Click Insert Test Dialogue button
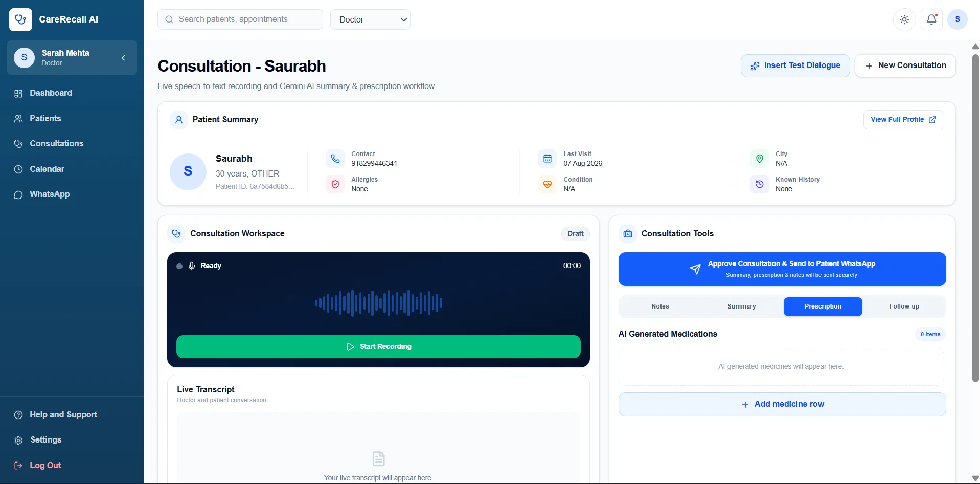 coord(795,65)
